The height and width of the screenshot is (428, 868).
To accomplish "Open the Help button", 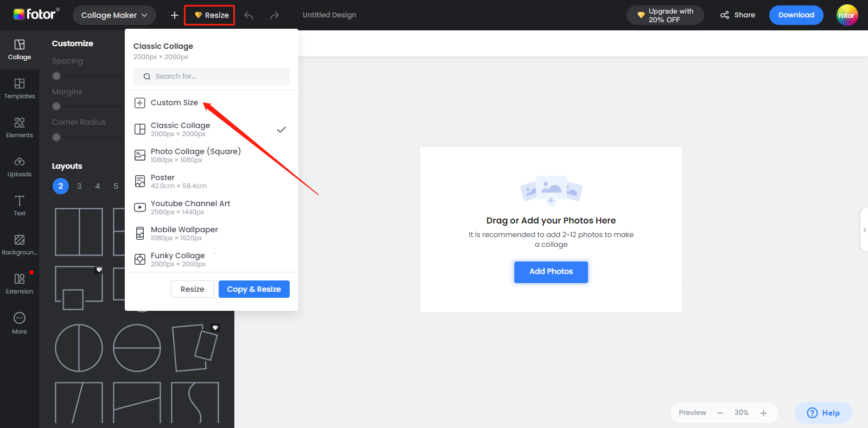I will (823, 413).
